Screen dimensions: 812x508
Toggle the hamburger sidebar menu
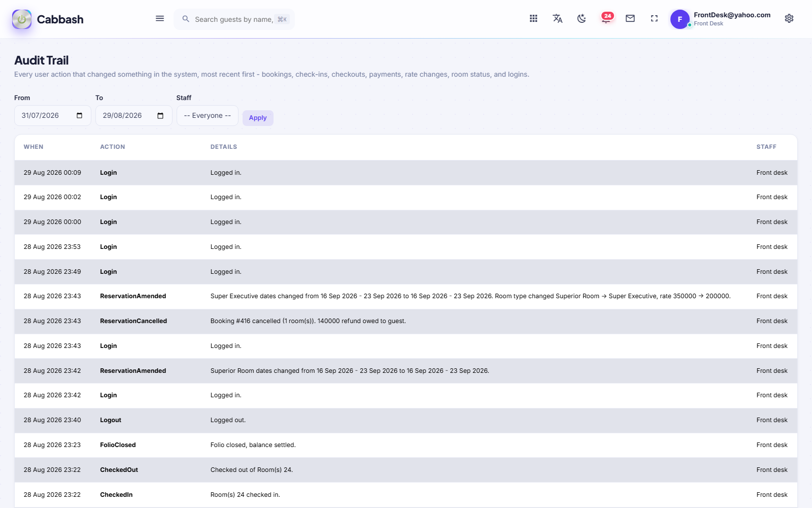(x=160, y=19)
